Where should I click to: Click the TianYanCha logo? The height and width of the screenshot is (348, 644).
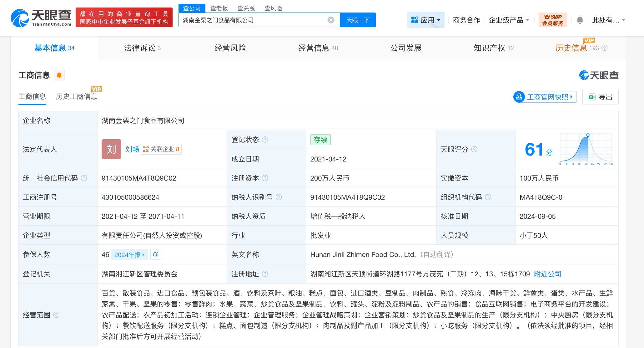tap(41, 18)
